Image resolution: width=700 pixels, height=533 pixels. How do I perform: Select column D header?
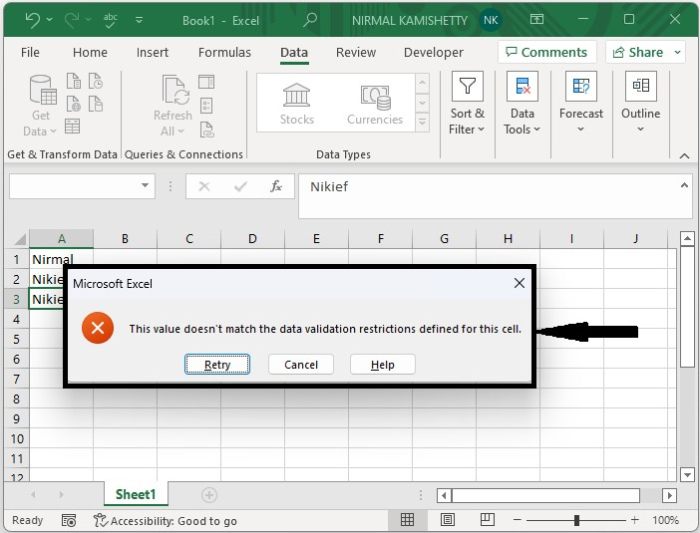pos(252,239)
